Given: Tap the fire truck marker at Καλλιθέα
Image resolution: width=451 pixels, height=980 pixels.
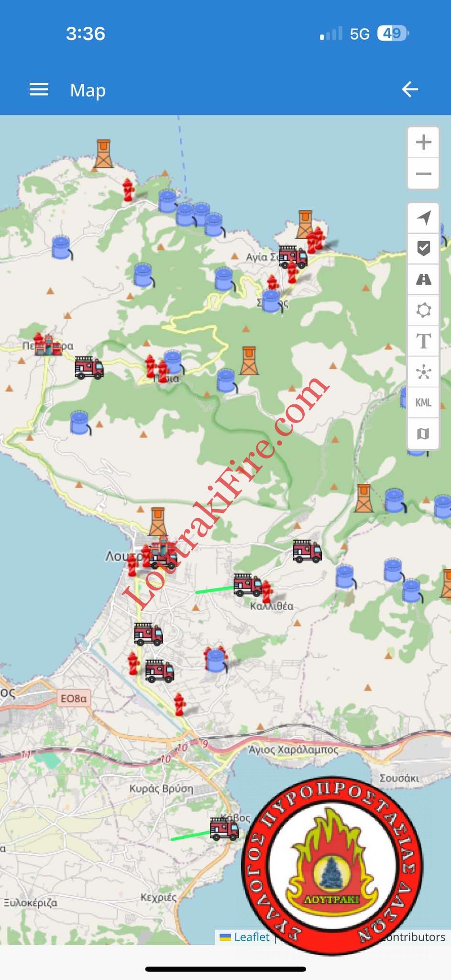Looking at the screenshot, I should tap(248, 585).
